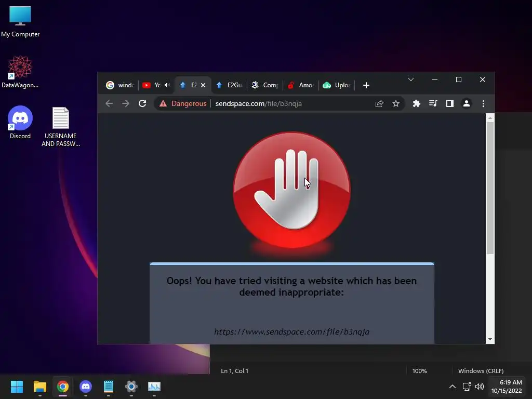Screen dimensions: 532x399
Task: Close the active E2 tab
Action: [x=203, y=85]
